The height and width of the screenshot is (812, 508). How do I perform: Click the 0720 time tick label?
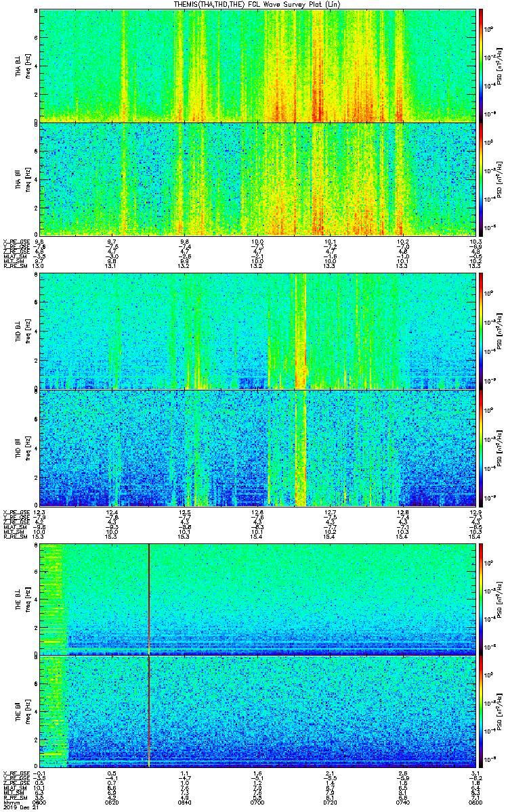(330, 802)
